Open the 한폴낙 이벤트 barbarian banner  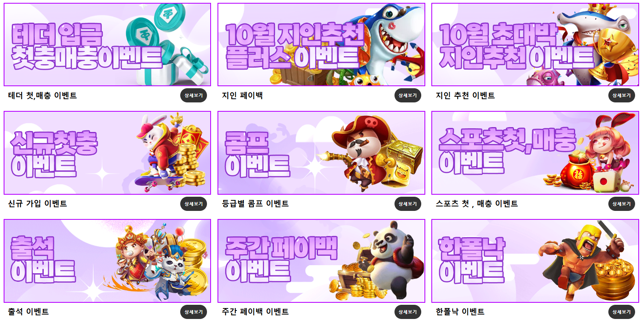point(535,261)
